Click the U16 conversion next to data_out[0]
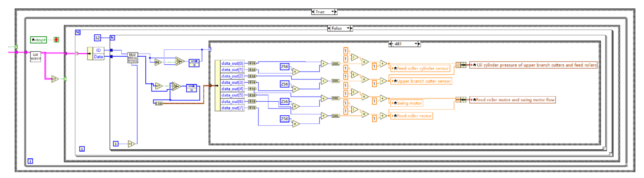 [x=252, y=63]
